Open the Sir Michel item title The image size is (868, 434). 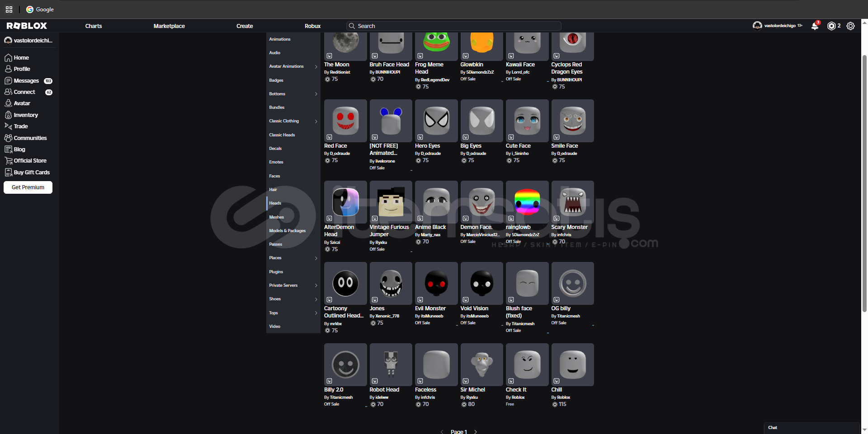click(x=472, y=390)
